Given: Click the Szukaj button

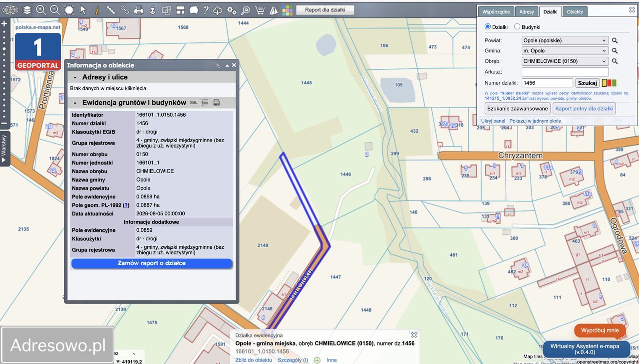Looking at the screenshot, I should tap(588, 83).
